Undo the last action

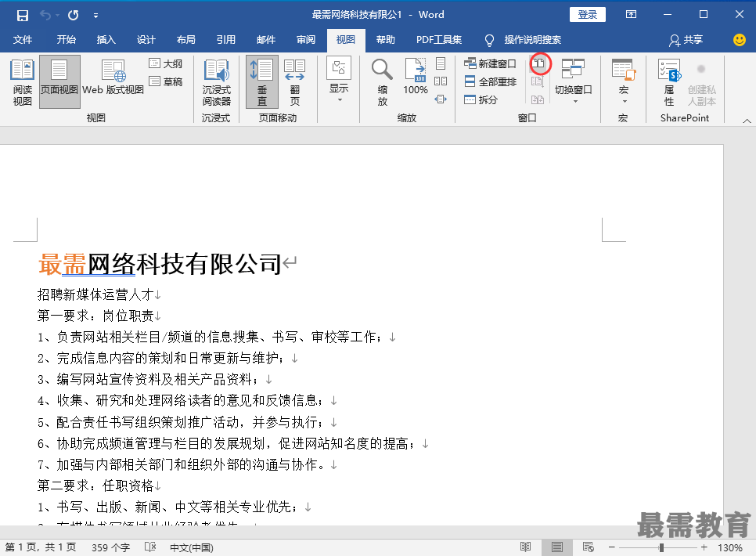(x=45, y=15)
